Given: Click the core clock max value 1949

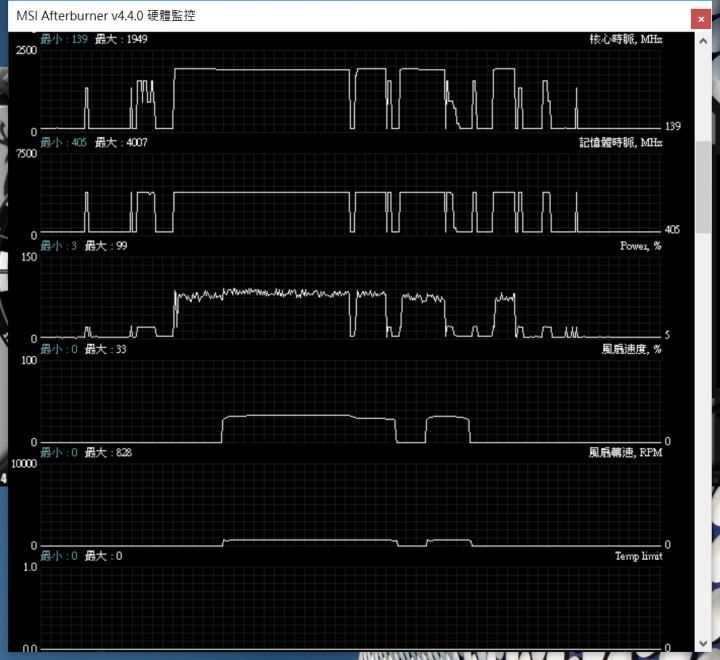Looking at the screenshot, I should click(137, 39).
